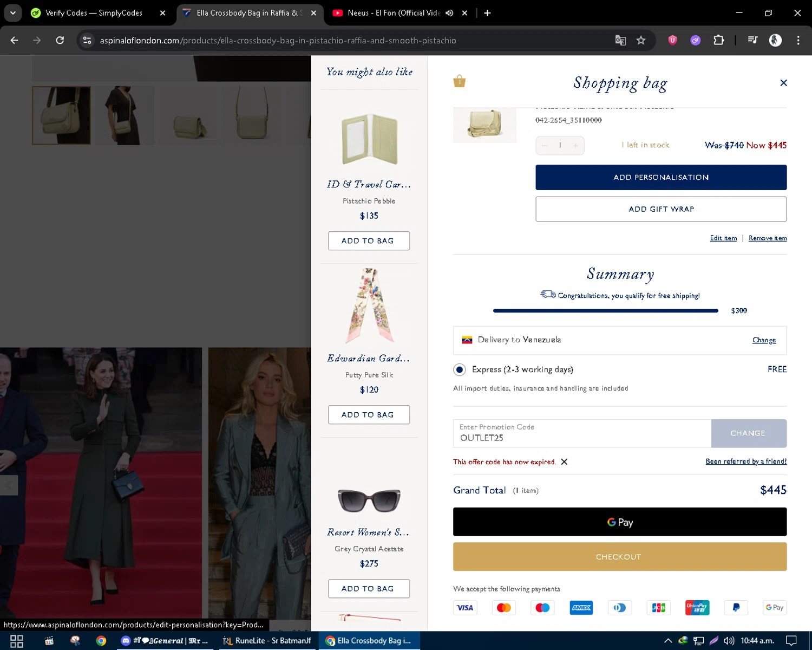Add Resort Women's Sunglasses to bag

tap(369, 588)
